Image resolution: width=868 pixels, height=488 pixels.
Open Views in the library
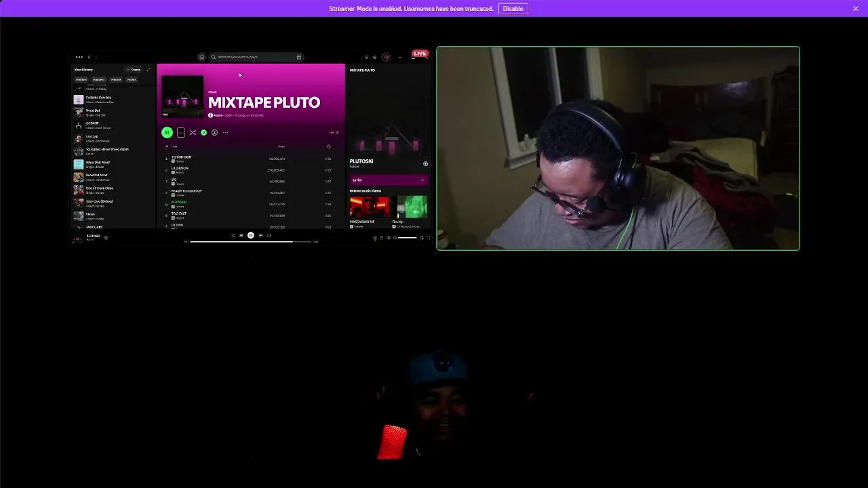point(113,216)
